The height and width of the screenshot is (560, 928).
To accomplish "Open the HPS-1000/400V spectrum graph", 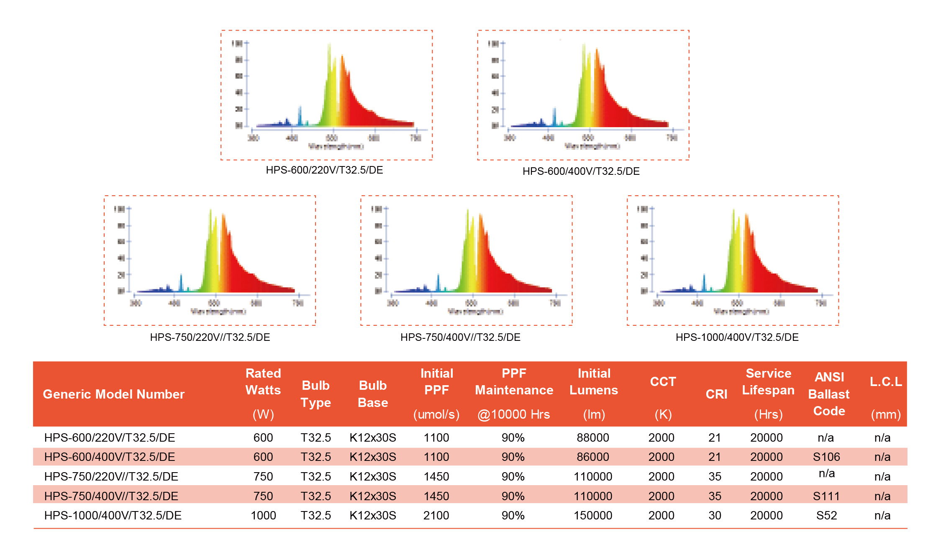I will coord(733,260).
